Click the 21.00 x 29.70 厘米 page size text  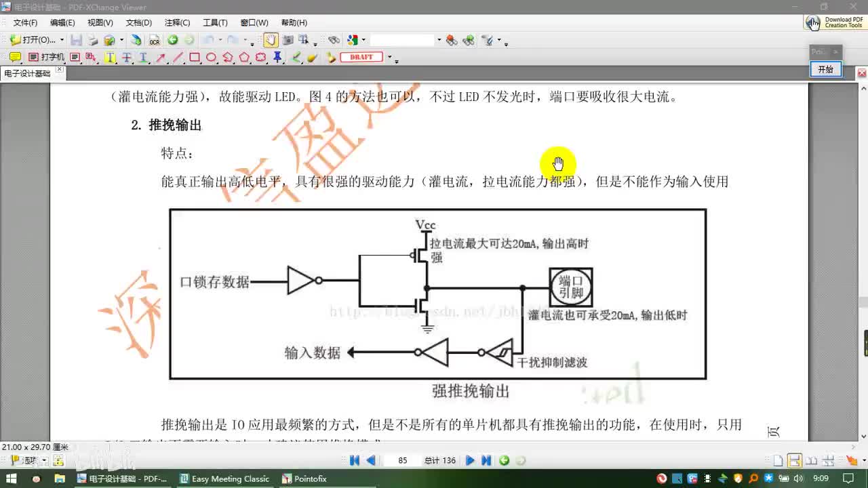coord(35,447)
